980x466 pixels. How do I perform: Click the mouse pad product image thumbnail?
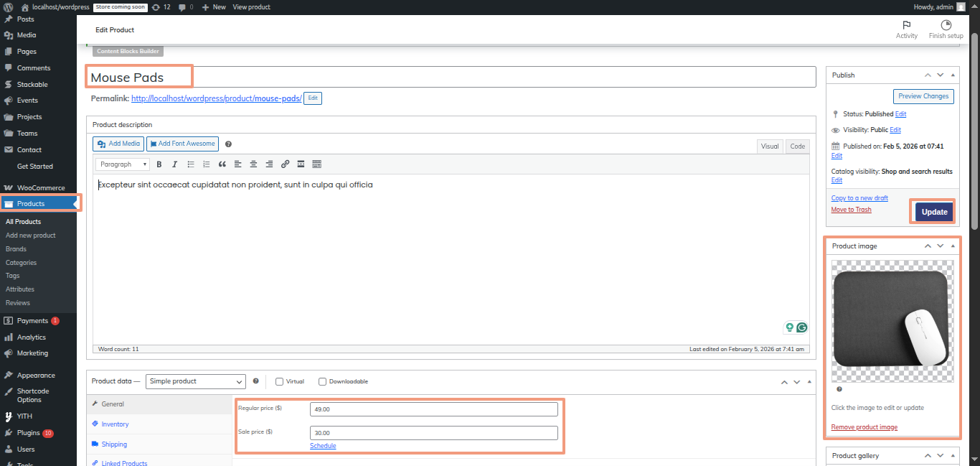click(x=892, y=320)
